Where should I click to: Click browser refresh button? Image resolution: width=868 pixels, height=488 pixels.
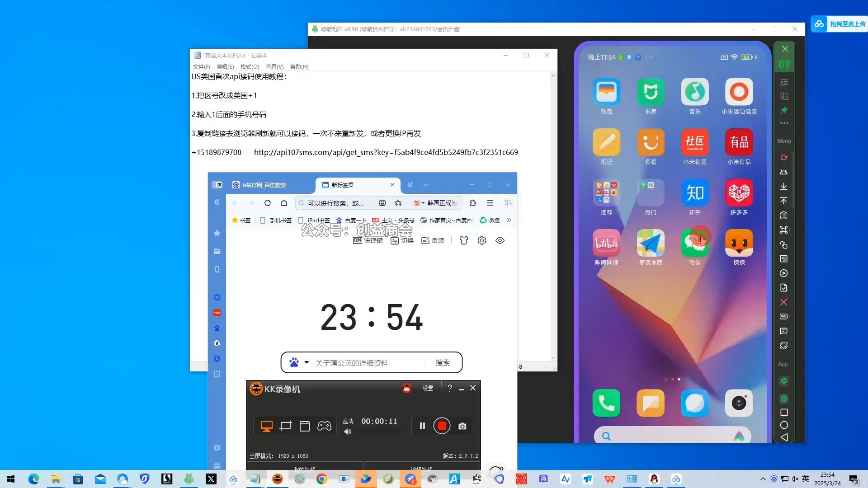pyautogui.click(x=268, y=203)
